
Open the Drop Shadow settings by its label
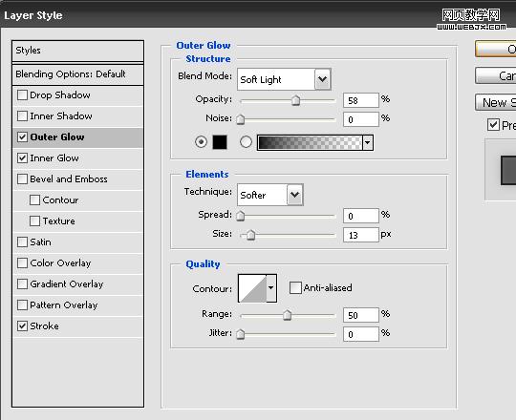(60, 95)
